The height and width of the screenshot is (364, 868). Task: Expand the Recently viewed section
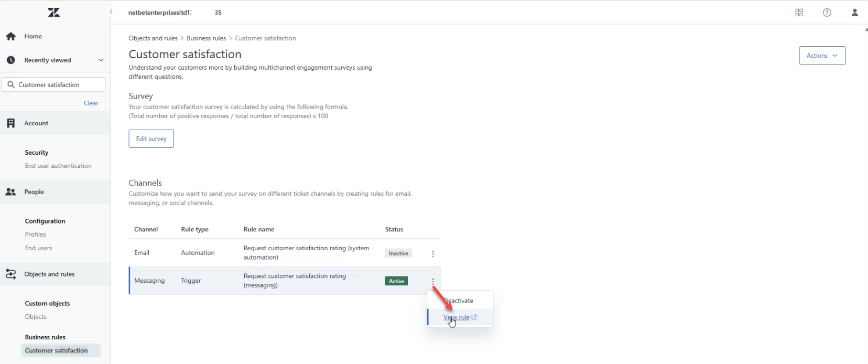(x=101, y=60)
